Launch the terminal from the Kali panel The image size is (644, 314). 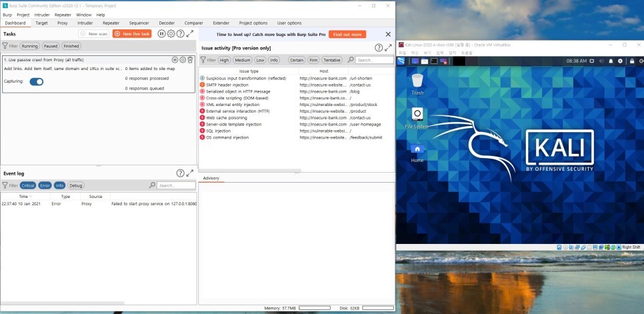(x=434, y=61)
